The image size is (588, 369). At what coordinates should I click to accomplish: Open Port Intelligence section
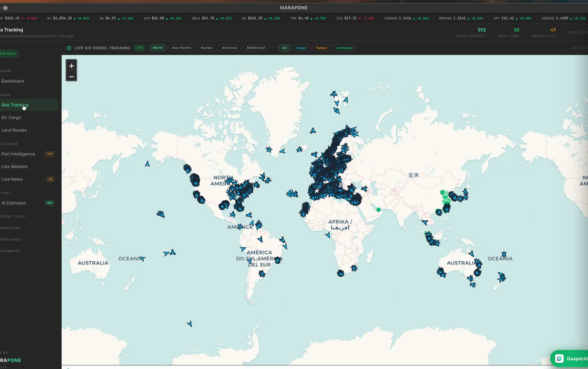coord(29,154)
